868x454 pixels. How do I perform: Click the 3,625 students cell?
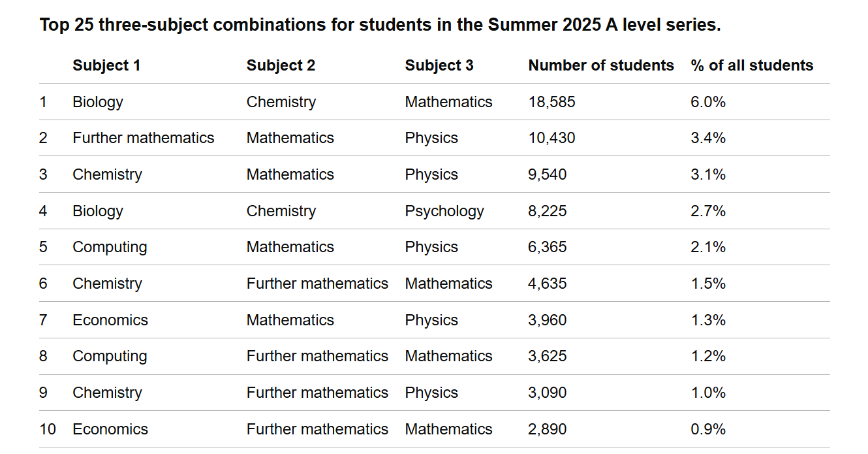coord(548,356)
